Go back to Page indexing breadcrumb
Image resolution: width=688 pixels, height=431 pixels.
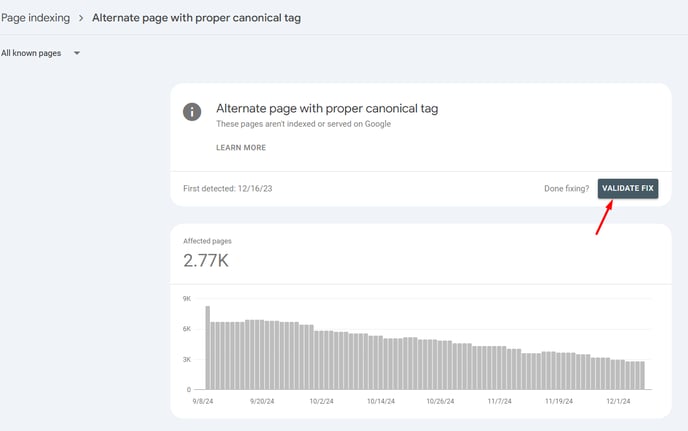[x=36, y=18]
